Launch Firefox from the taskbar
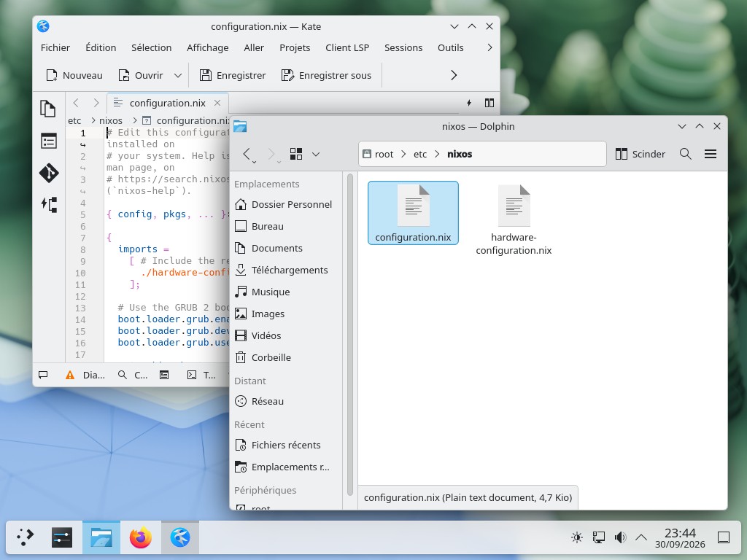 click(x=141, y=537)
